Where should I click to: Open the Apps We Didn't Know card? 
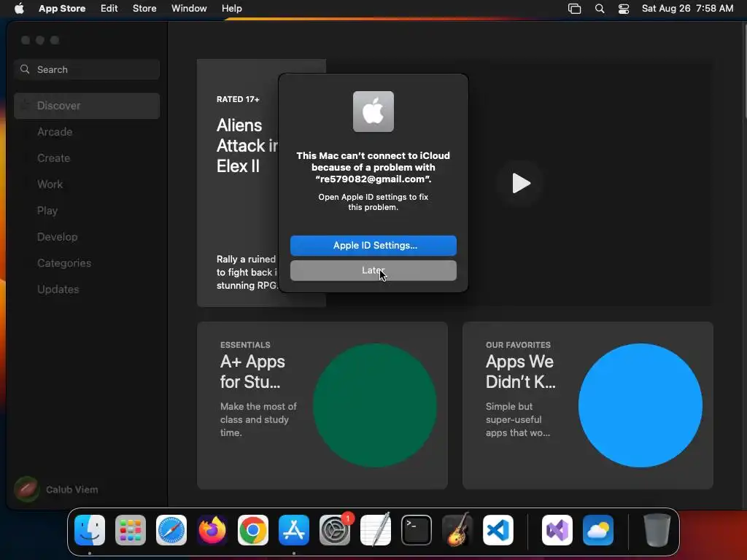(x=587, y=405)
